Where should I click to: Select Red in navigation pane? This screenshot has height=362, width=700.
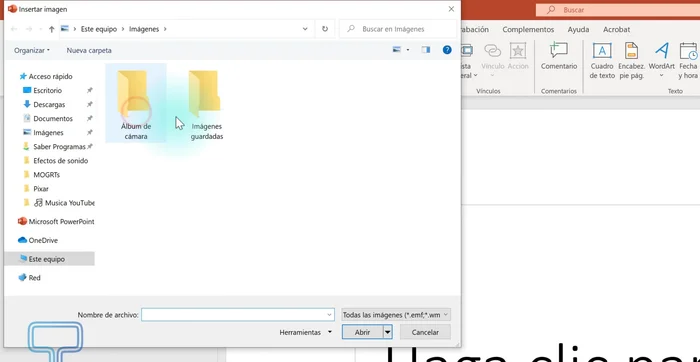[34, 278]
